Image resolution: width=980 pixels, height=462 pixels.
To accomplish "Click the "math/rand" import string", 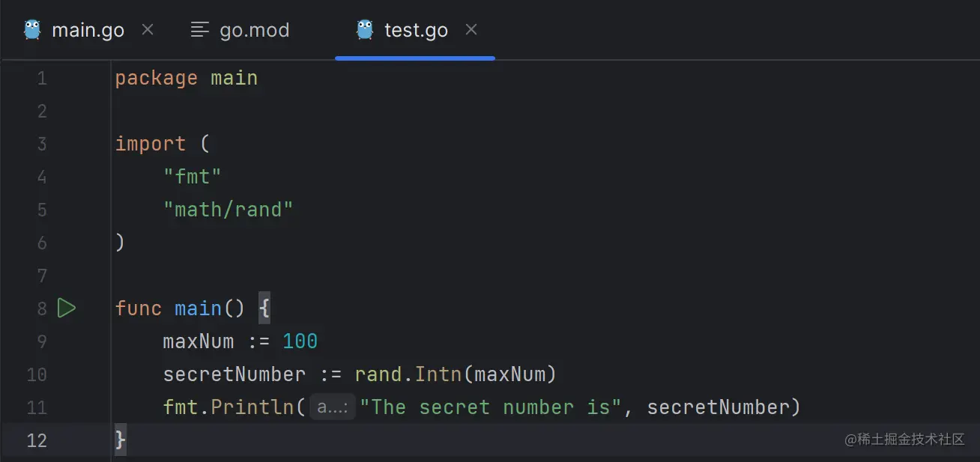I will point(228,210).
